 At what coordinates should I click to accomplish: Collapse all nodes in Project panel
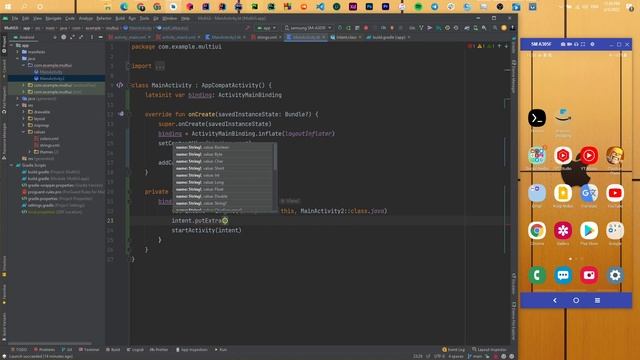point(81,37)
